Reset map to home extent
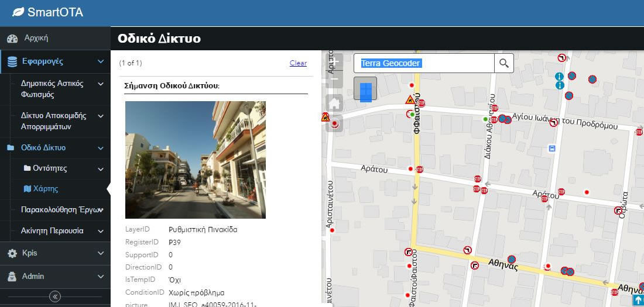644x307 pixels. pos(334,102)
